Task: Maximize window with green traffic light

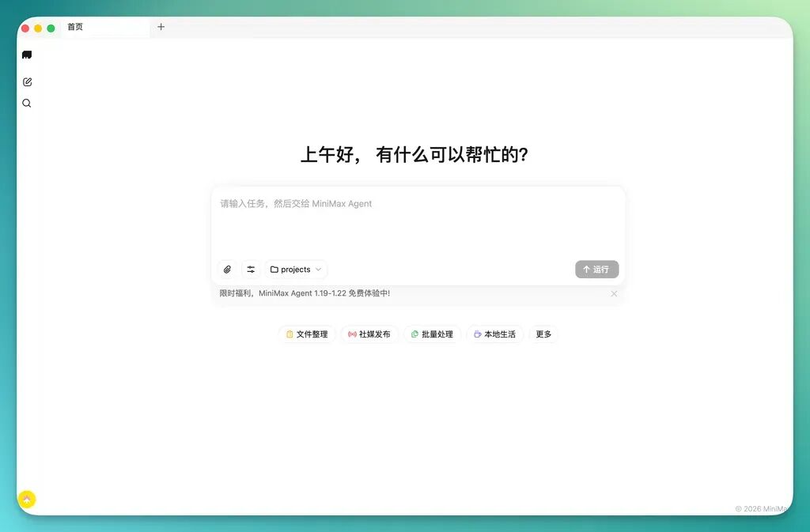Action: tap(51, 28)
